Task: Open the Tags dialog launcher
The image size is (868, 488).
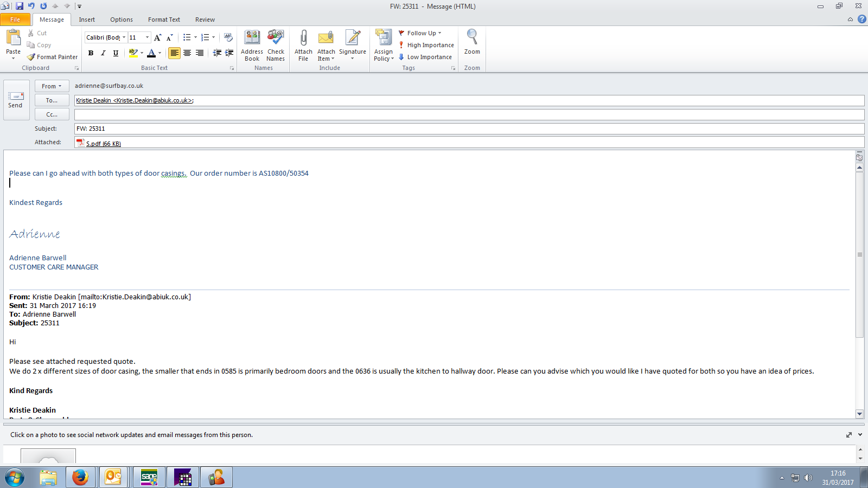Action: coord(453,68)
